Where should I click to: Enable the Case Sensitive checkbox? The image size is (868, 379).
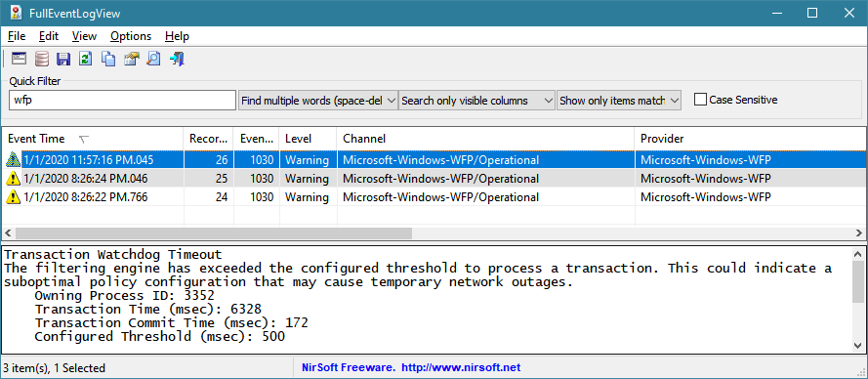pos(700,100)
